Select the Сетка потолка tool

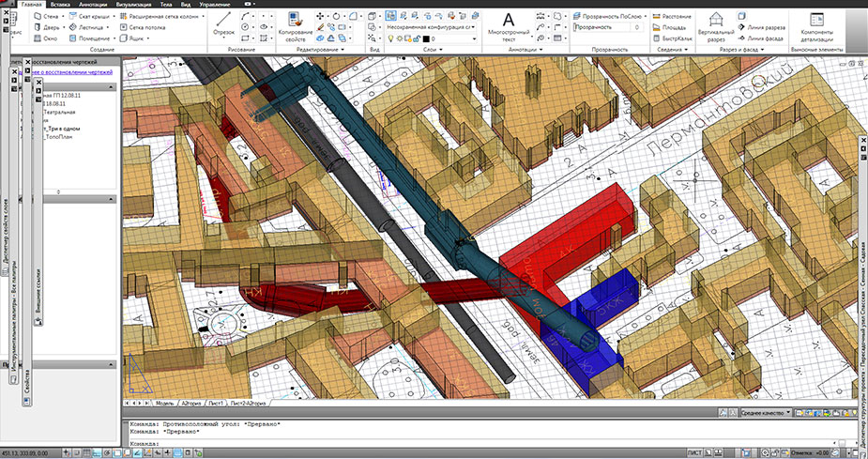coord(147,27)
